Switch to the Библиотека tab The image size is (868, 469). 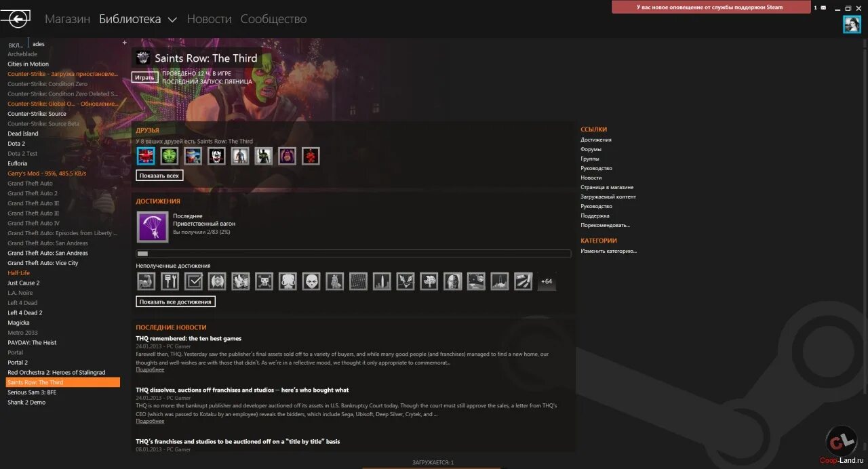tap(130, 19)
